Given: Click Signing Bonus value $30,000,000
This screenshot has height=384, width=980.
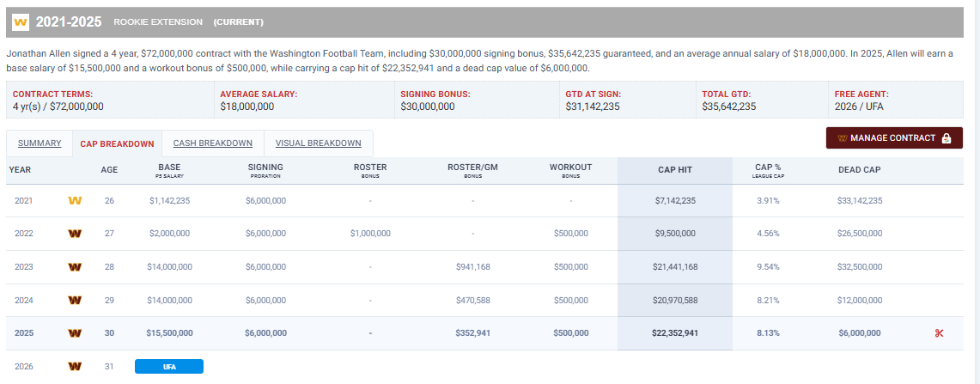Looking at the screenshot, I should (428, 107).
